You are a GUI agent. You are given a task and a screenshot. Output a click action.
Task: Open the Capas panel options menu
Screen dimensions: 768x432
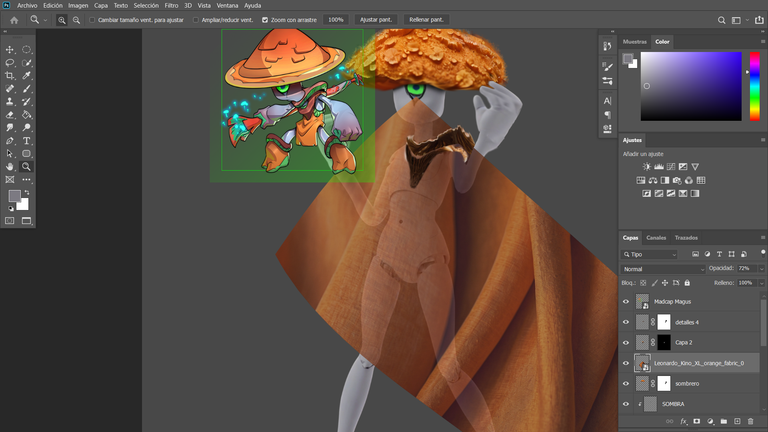[x=763, y=238]
